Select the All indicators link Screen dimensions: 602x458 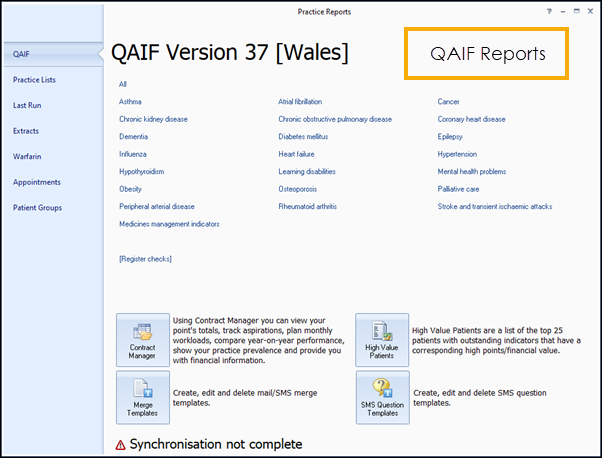click(123, 84)
